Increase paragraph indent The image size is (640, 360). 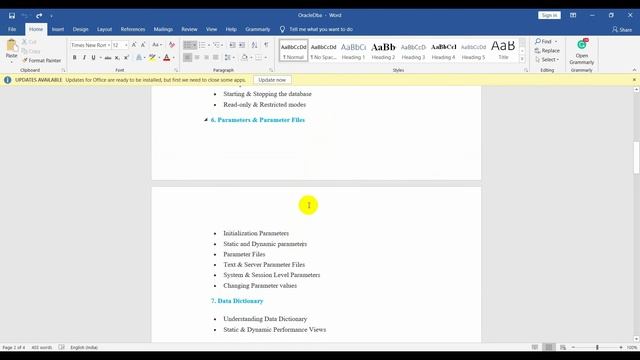pyautogui.click(x=242, y=45)
